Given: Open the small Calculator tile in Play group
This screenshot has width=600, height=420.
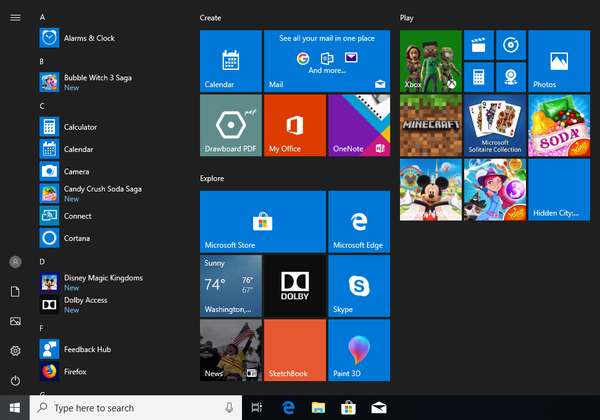Looking at the screenshot, I should (x=479, y=77).
